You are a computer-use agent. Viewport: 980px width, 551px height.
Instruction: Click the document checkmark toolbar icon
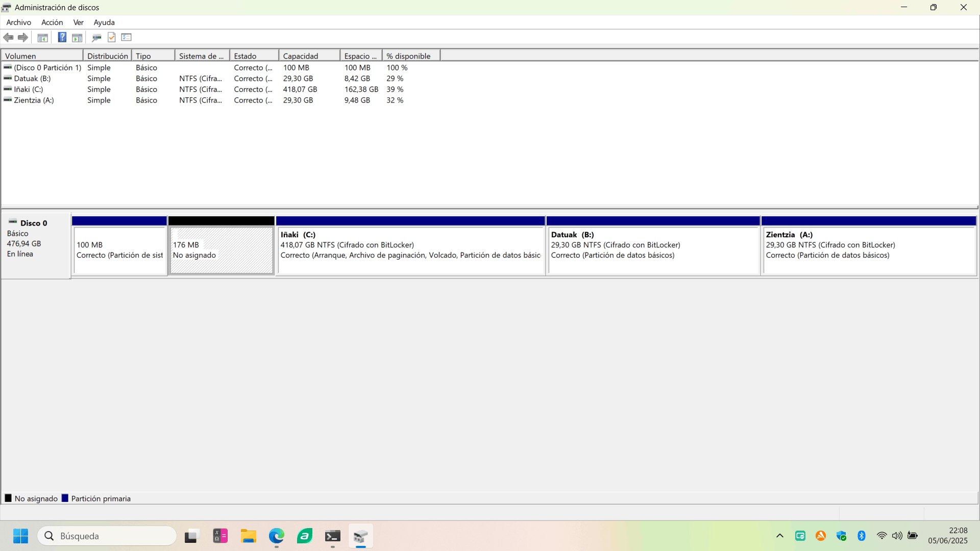coord(112,37)
